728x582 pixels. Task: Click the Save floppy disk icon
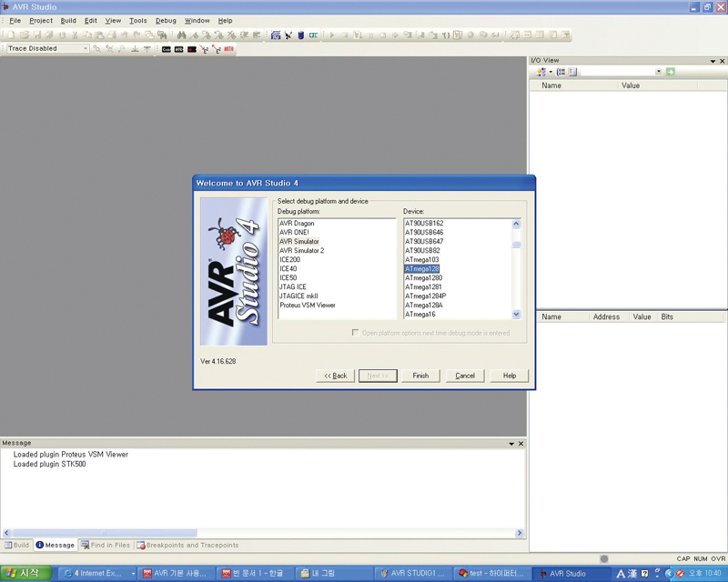[37, 35]
